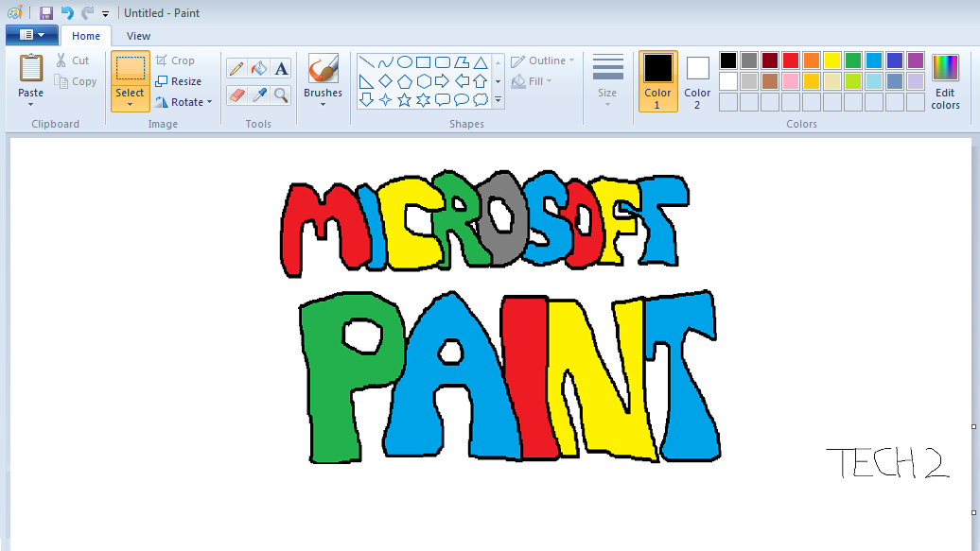Pick the red color swatch
The image size is (980, 551).
coord(791,60)
